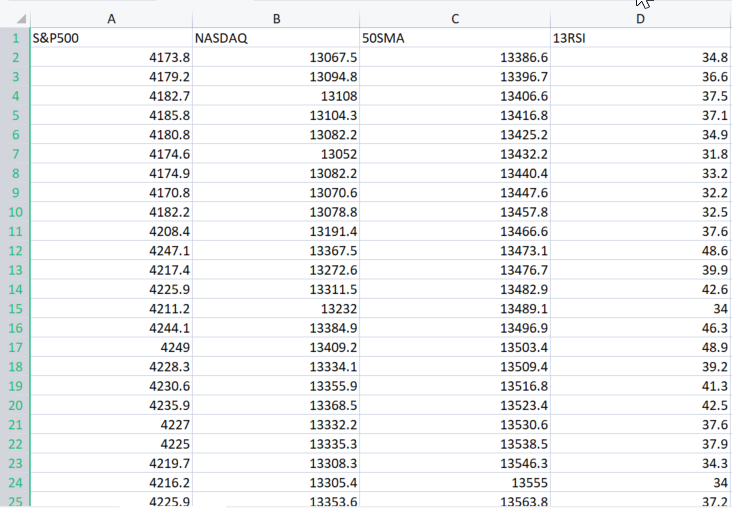Viewport: 732px width, 508px height.
Task: Select cell with value 13546.3
Action: click(x=455, y=464)
